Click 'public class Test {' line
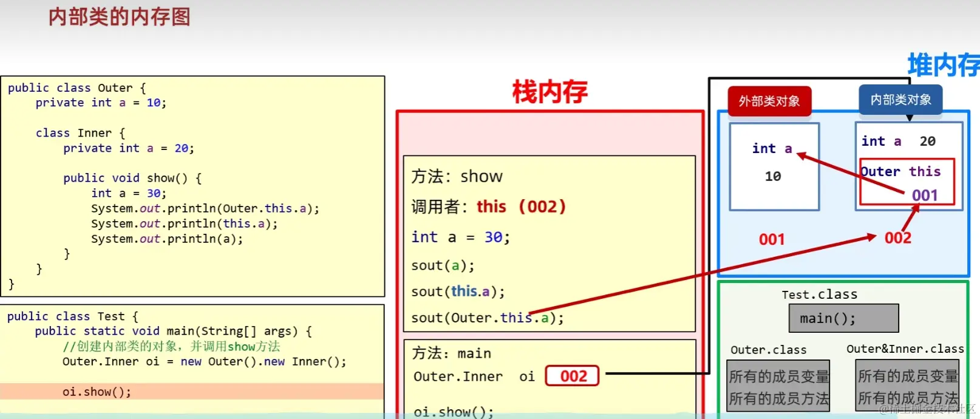The width and height of the screenshot is (980, 419). [x=73, y=316]
